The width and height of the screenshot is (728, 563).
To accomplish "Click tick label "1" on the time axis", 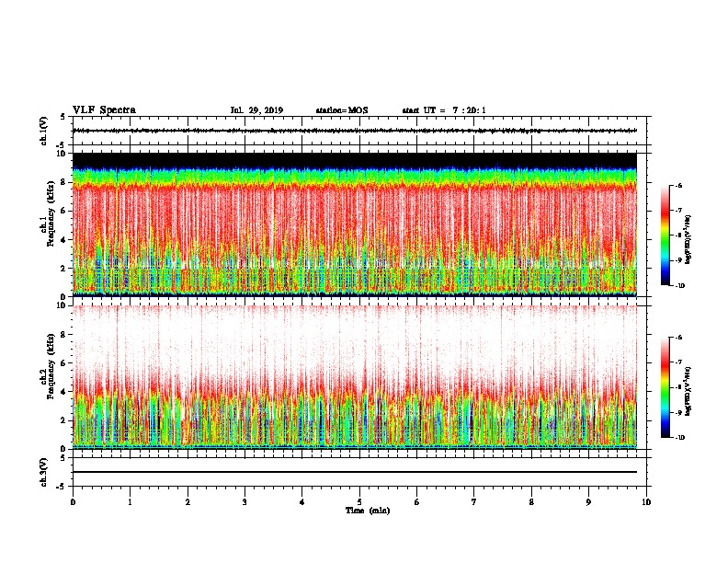I will pos(130,502).
